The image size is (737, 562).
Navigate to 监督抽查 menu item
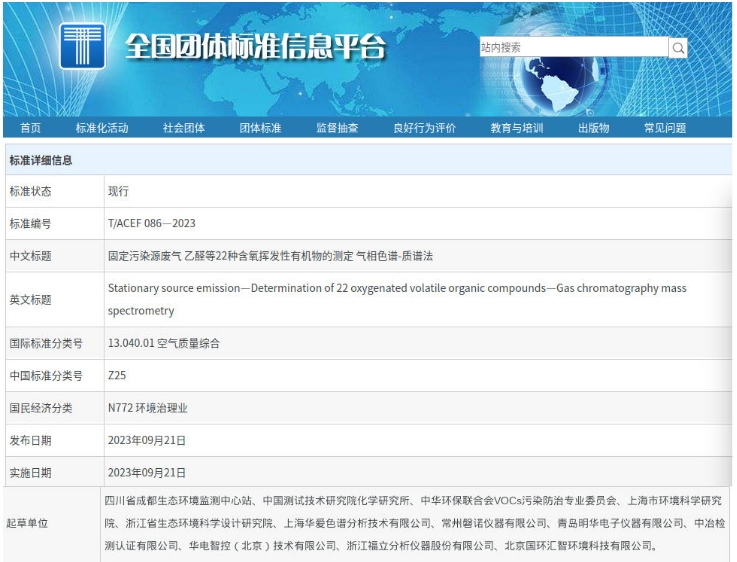(337, 128)
